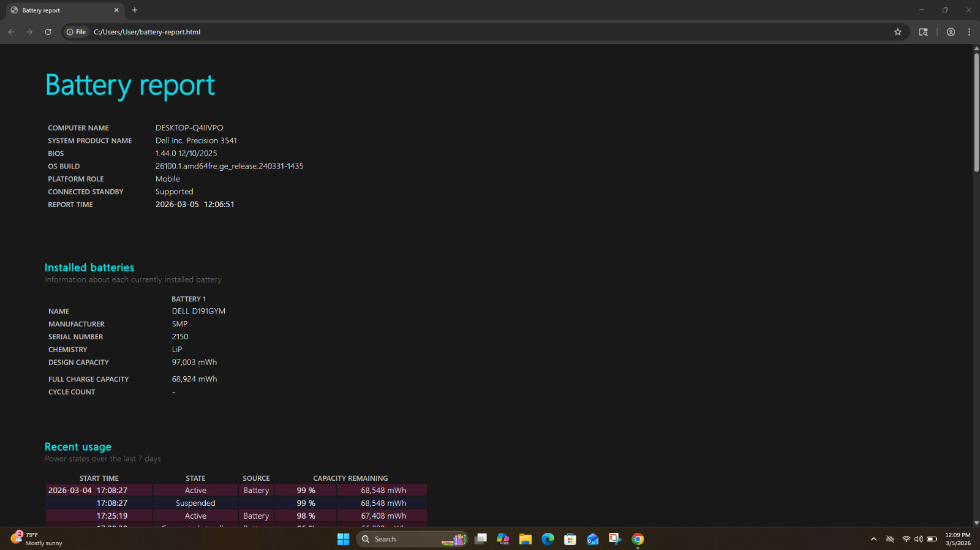The image size is (980, 550).
Task: Click the 67,408 mWh capacity cell
Action: pyautogui.click(x=382, y=516)
